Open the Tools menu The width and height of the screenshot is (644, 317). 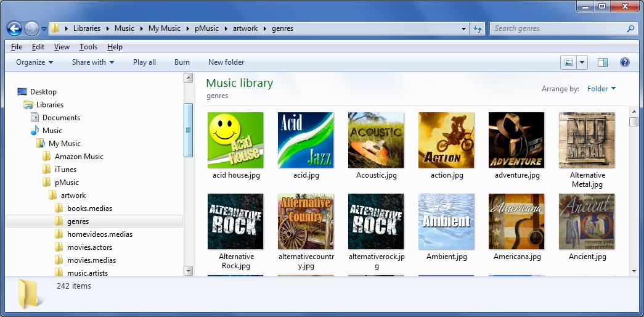click(88, 47)
